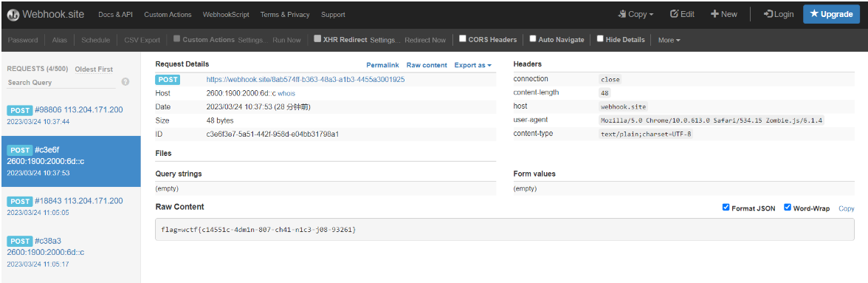Image resolution: width=868 pixels, height=283 pixels.
Task: Click the Edit pencil icon button
Action: (682, 14)
